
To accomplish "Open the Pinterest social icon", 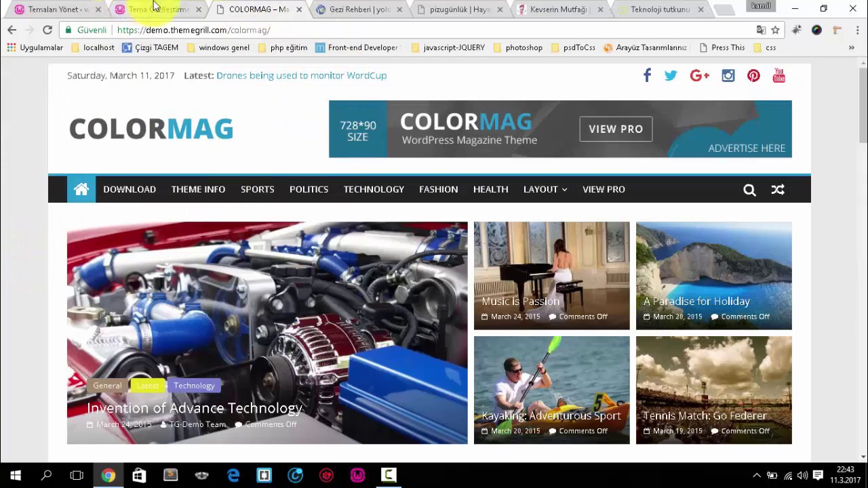I will 753,76.
